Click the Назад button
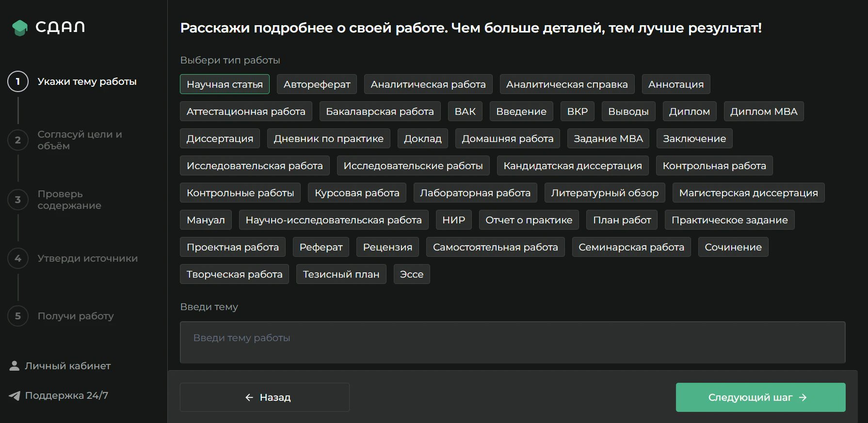Viewport: 868px width, 423px height. tap(265, 397)
